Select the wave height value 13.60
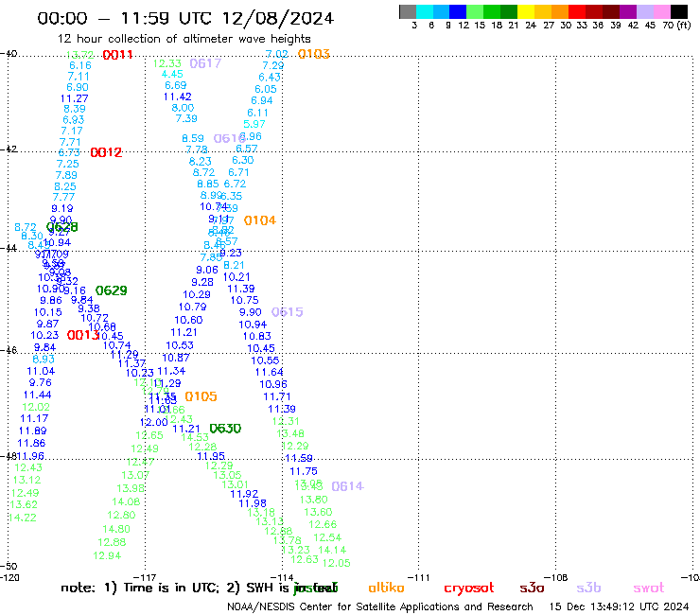700x615 pixels. click(318, 512)
